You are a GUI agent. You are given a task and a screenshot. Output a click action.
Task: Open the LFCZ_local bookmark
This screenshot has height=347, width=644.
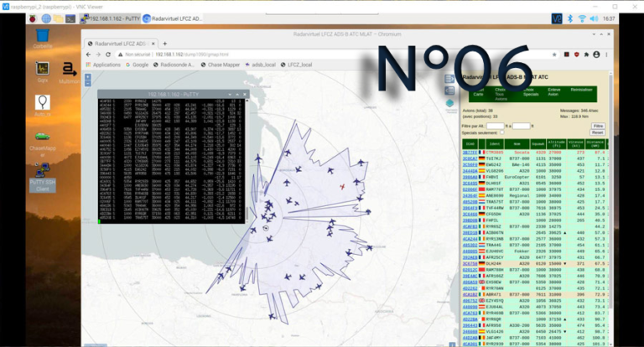click(297, 65)
